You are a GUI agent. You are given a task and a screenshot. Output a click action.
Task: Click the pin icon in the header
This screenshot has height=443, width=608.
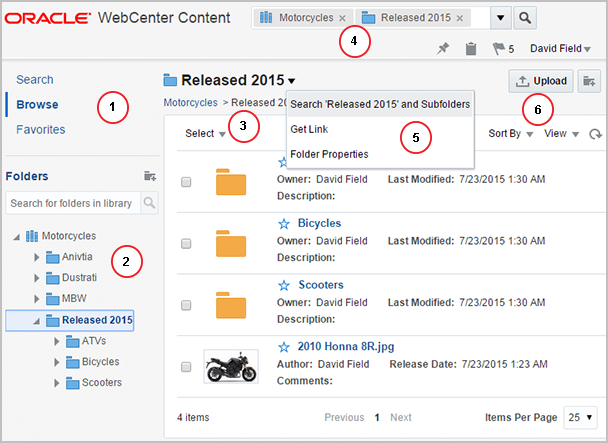click(x=443, y=48)
